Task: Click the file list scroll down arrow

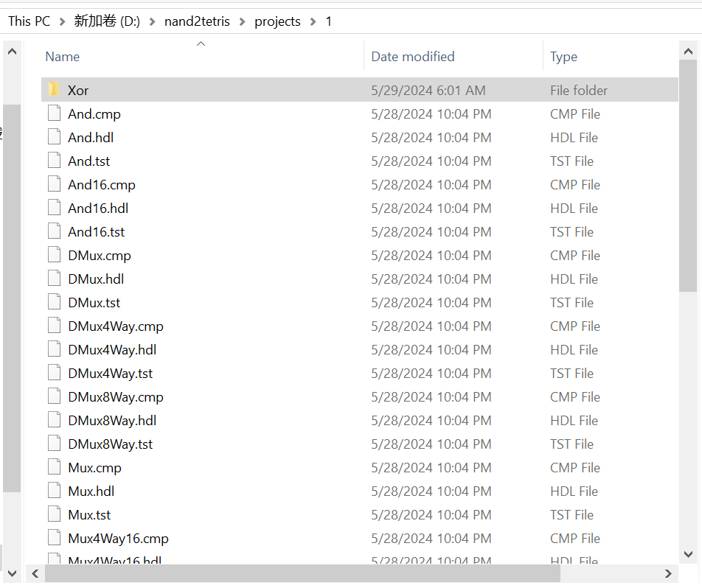Action: [688, 554]
